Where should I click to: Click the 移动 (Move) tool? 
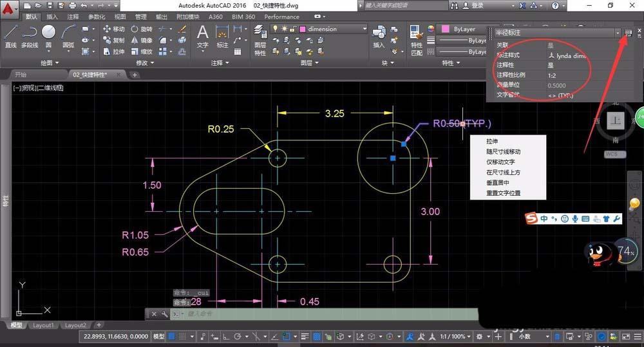click(113, 29)
